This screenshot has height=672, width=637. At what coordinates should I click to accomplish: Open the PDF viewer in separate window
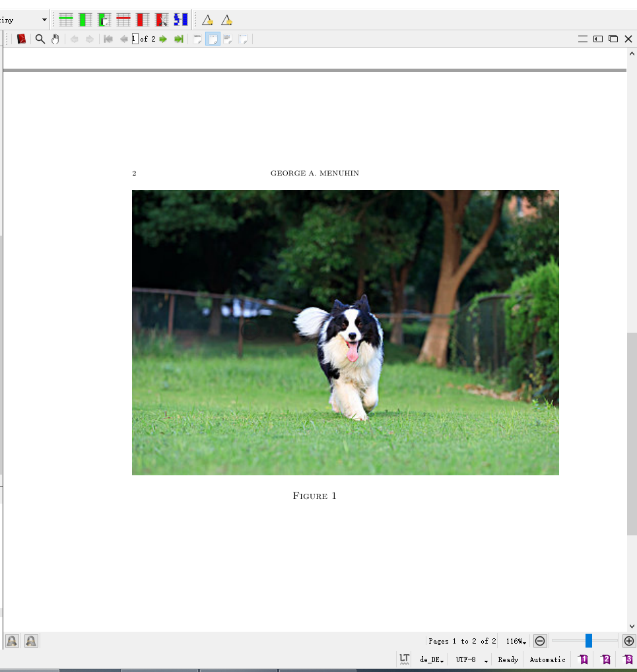click(x=613, y=39)
